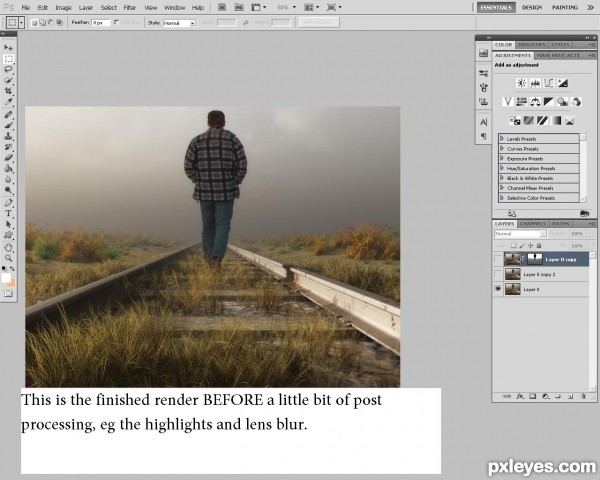Select the Path Selection tool
This screenshot has width=600, height=480.
(x=8, y=224)
